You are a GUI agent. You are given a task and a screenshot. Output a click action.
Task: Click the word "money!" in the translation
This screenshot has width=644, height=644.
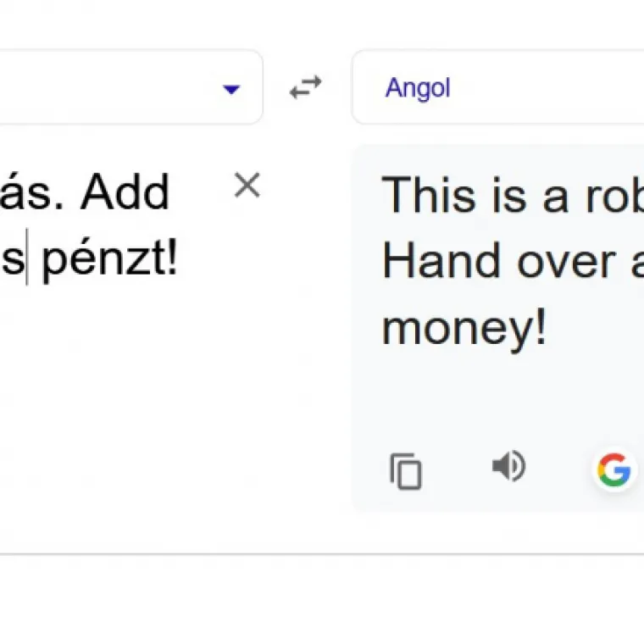coord(464,328)
